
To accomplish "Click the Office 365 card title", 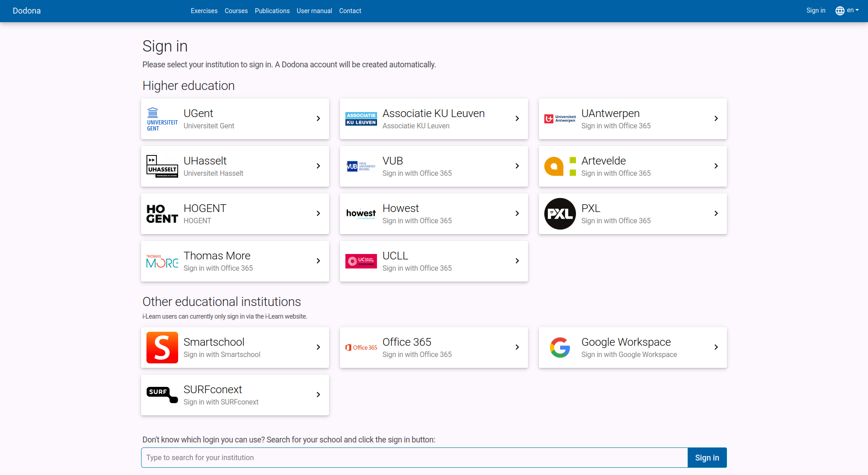I will click(407, 342).
